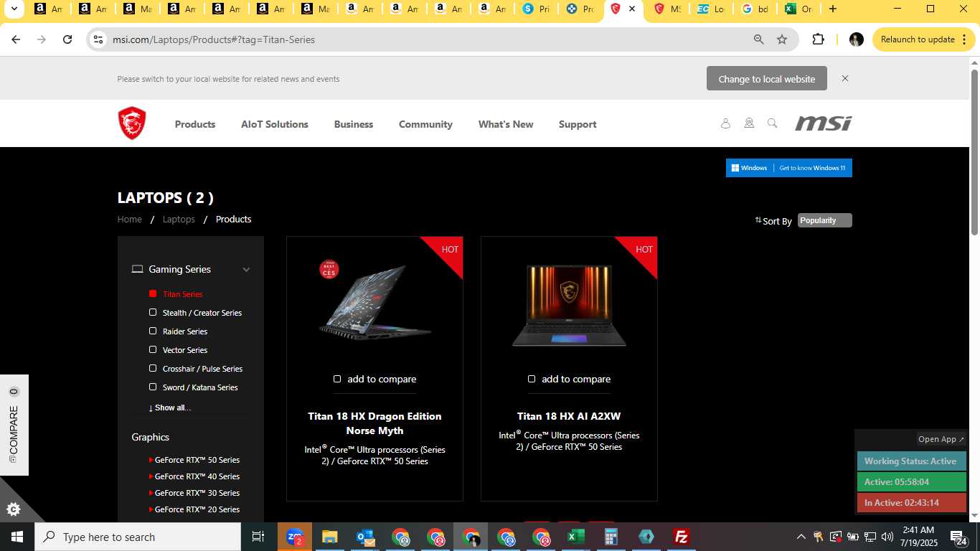
Task: Open the Support menu
Action: pyautogui.click(x=578, y=124)
